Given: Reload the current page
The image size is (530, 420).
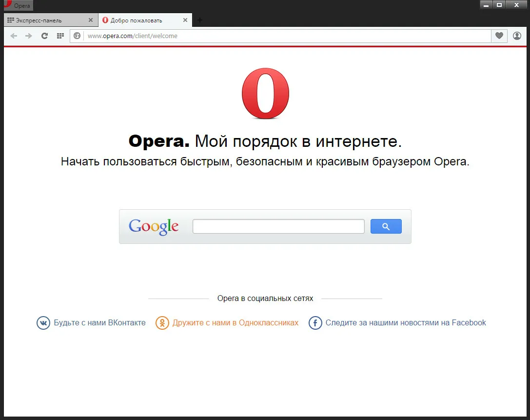Looking at the screenshot, I should pyautogui.click(x=44, y=36).
